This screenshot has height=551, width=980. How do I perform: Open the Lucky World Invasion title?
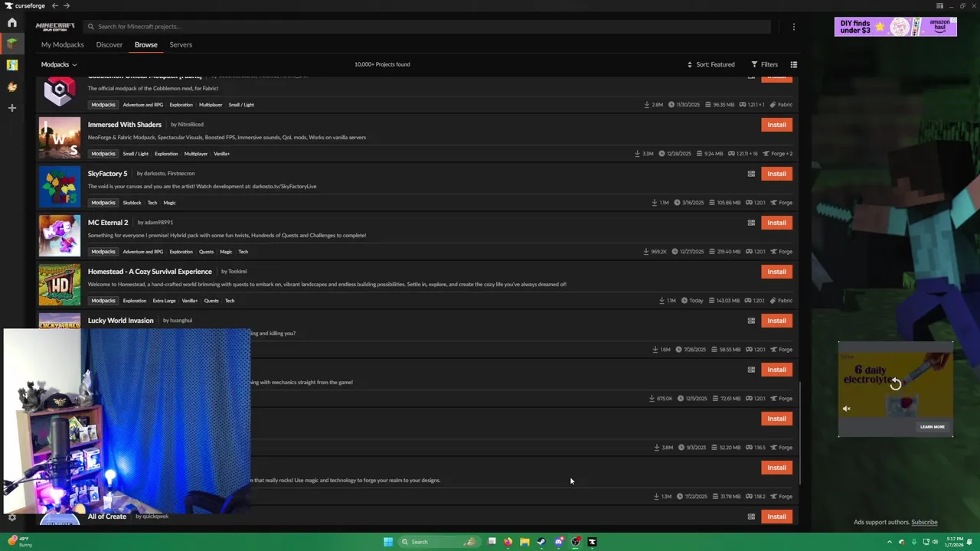point(121,321)
